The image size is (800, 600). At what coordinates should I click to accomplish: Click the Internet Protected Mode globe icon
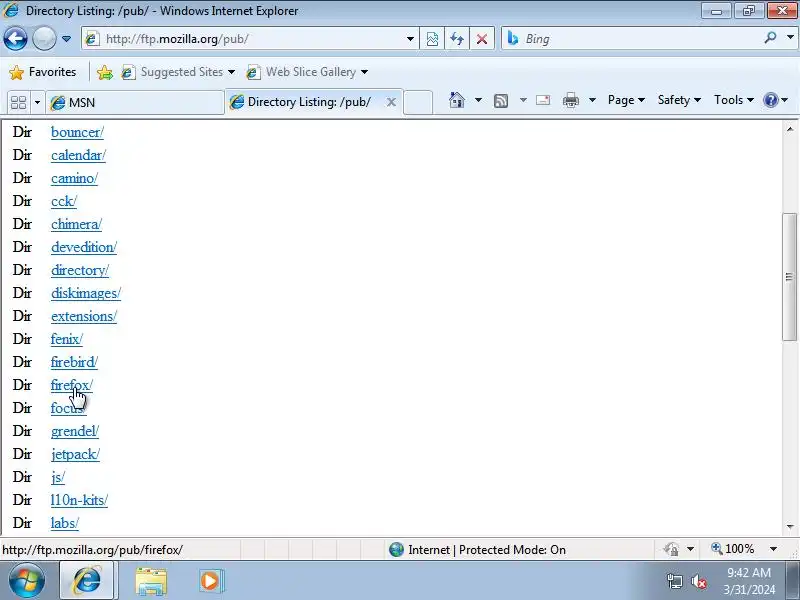coord(396,549)
